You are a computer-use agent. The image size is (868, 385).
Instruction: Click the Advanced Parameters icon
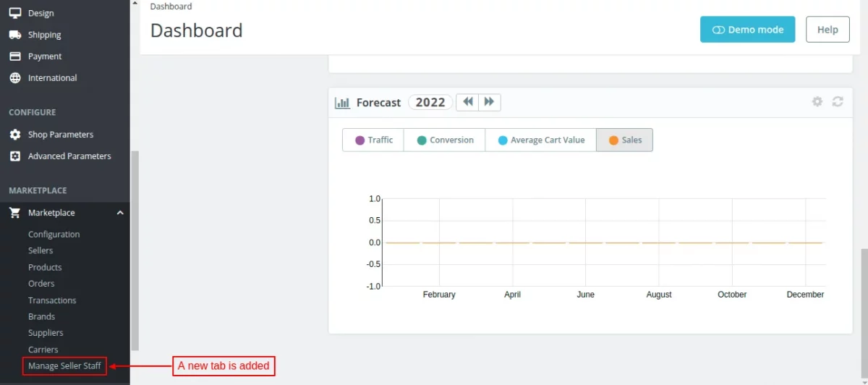[14, 156]
